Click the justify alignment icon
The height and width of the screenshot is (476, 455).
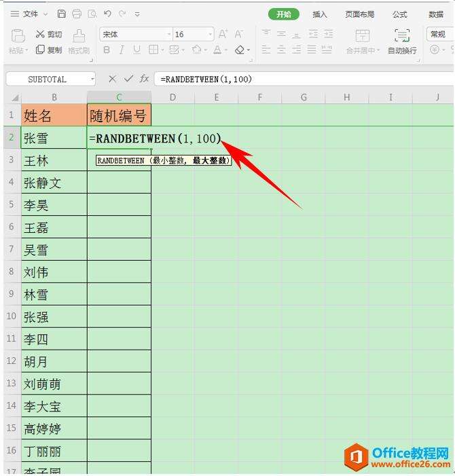(x=312, y=50)
